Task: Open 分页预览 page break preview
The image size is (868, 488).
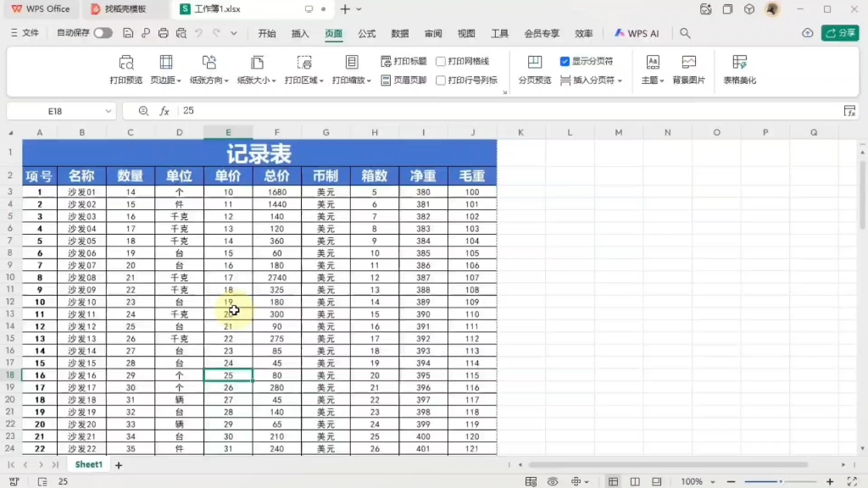Action: pos(533,68)
